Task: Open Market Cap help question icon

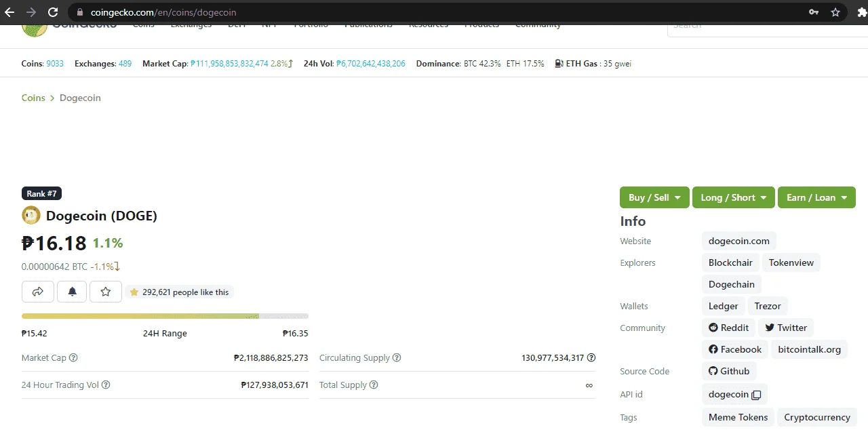Action: tap(73, 358)
